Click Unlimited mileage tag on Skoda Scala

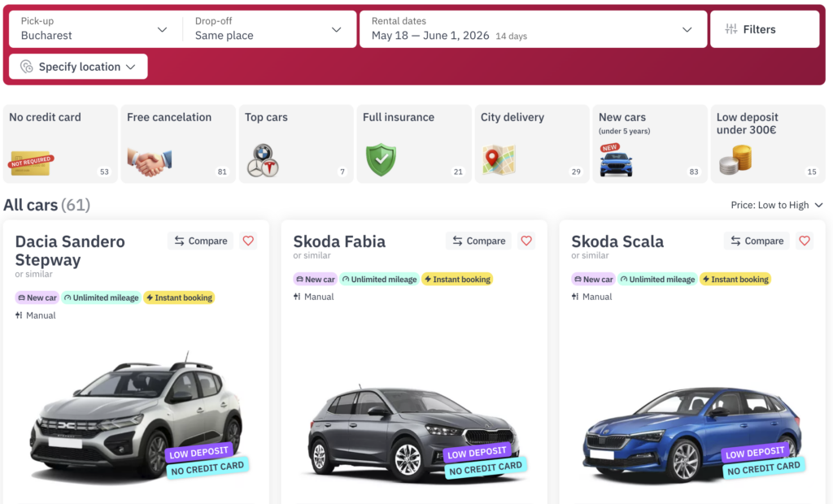pyautogui.click(x=657, y=279)
